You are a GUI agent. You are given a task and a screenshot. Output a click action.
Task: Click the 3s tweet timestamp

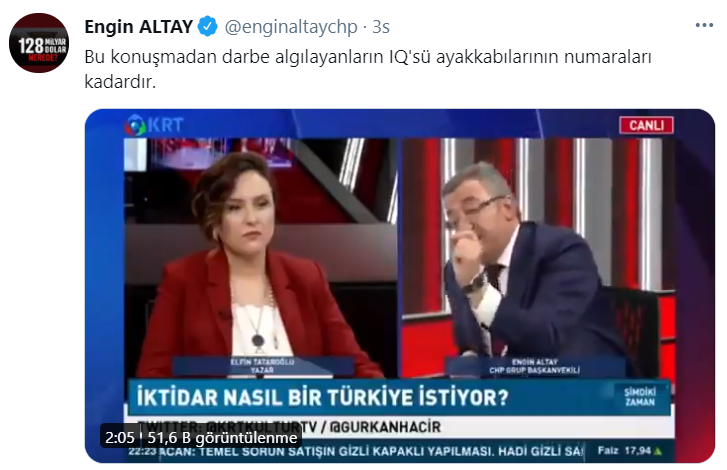(x=381, y=27)
